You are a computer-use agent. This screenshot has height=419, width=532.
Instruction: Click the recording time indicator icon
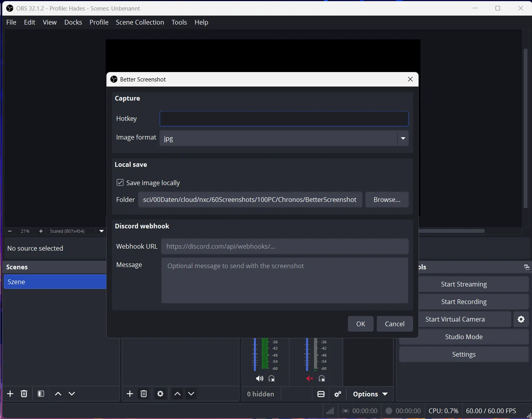click(x=388, y=411)
